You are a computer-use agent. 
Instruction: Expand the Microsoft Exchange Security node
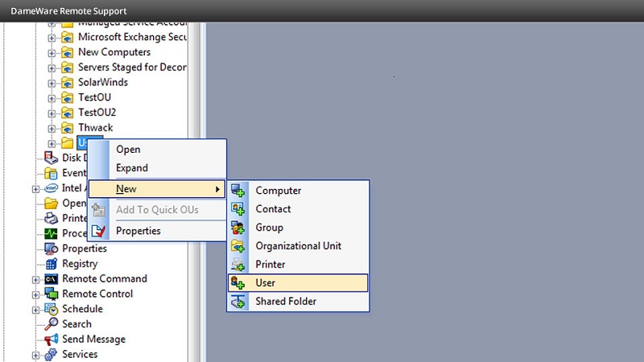(52, 38)
